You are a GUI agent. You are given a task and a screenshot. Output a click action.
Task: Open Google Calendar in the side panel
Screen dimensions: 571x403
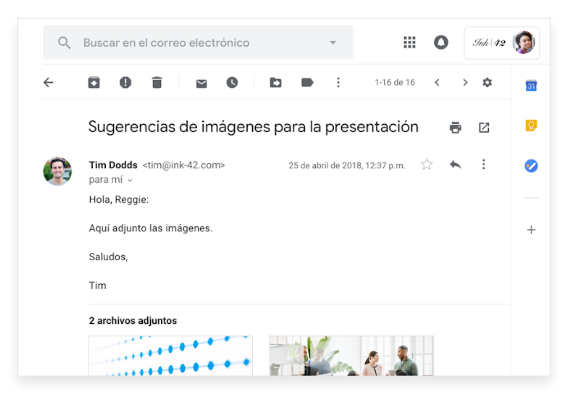tap(531, 86)
